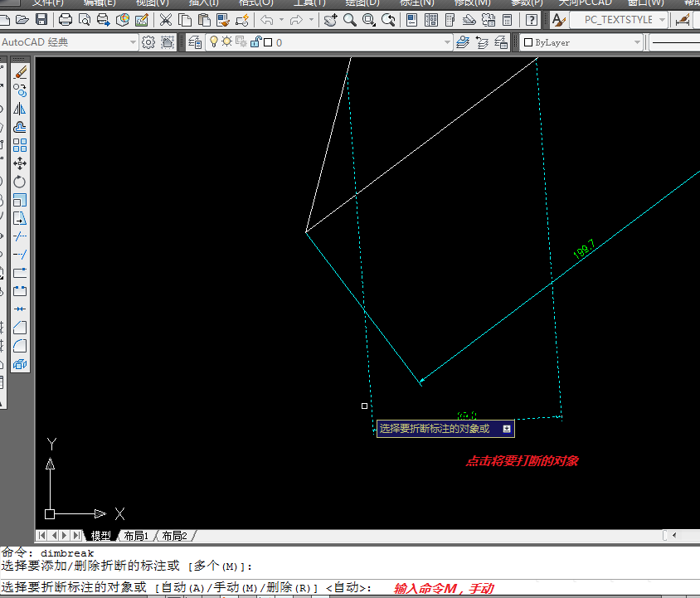Image resolution: width=700 pixels, height=598 pixels.
Task: Select the Mirror tool
Action: 20,109
